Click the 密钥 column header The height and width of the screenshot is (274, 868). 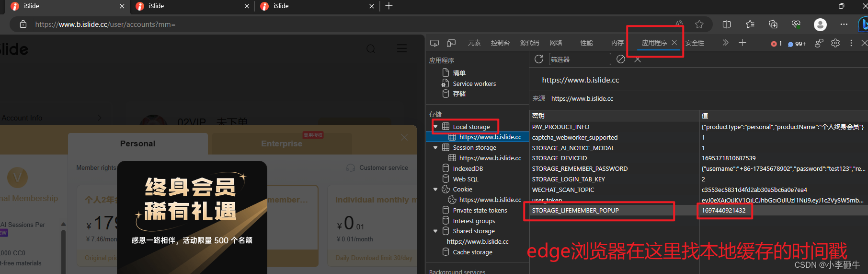point(615,116)
